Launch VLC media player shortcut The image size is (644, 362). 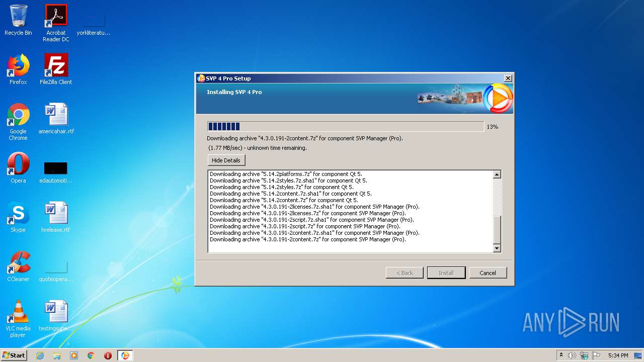coord(18,319)
